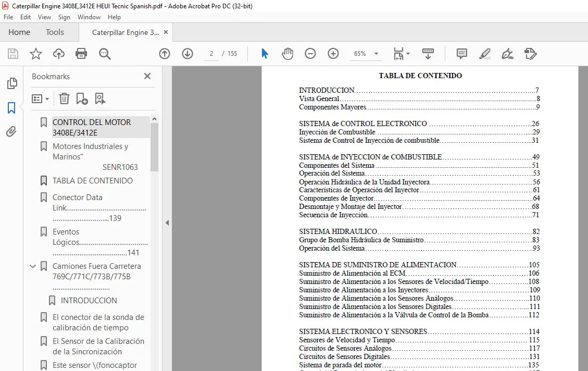This screenshot has height=371, width=588.
Task: Click SISTEMA ELECTRONICO Y SENSORES entry
Action: 419,331
